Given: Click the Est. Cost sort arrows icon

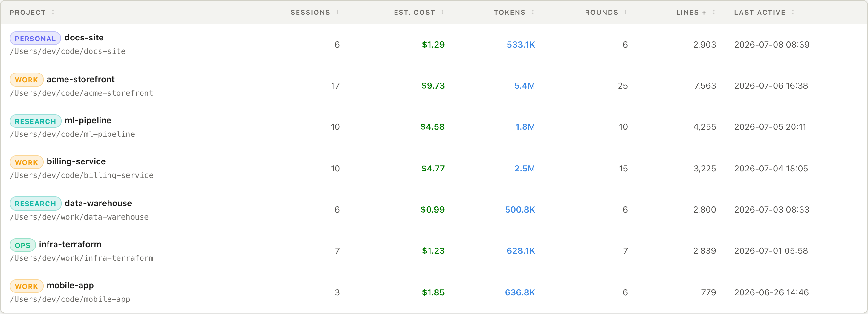Looking at the screenshot, I should tap(442, 12).
